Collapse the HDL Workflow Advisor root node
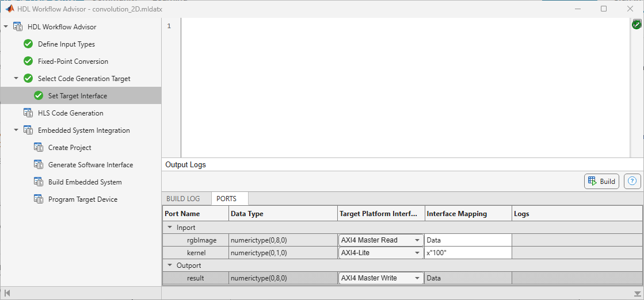 point(6,26)
